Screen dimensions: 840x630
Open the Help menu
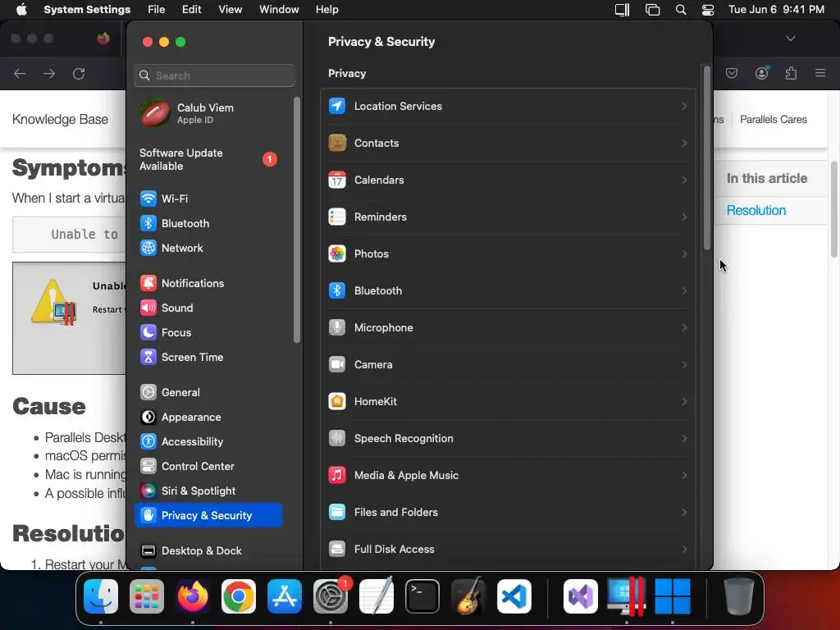pyautogui.click(x=326, y=10)
